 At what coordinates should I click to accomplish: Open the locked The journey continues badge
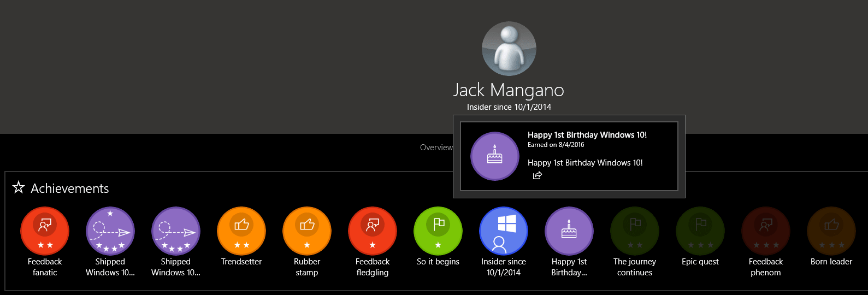(635, 231)
